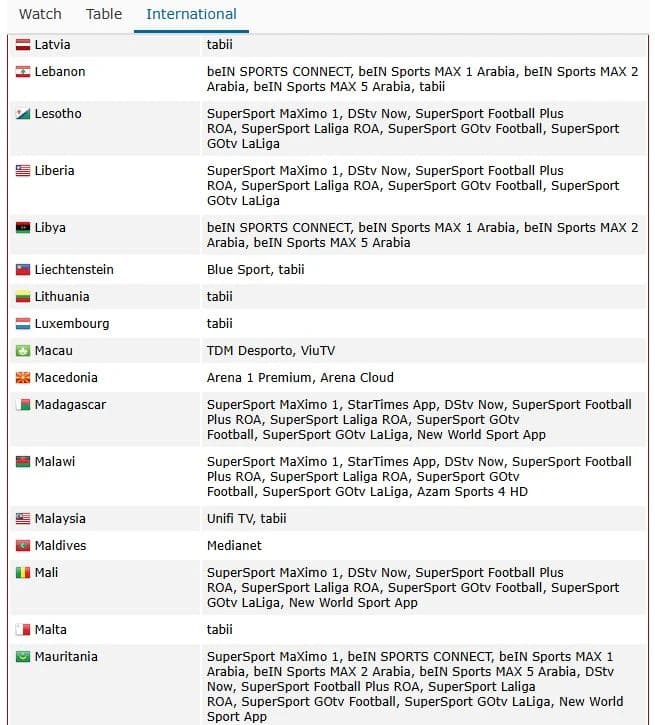The image size is (655, 725).
Task: Click the Madagascar flag icon
Action: [23, 405]
